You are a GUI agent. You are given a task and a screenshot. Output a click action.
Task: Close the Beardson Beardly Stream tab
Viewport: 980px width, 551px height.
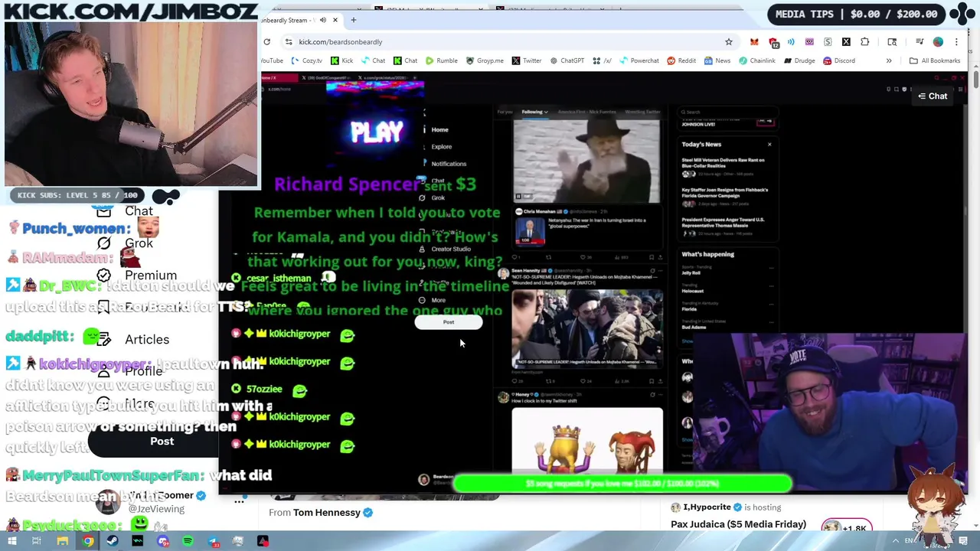point(335,20)
